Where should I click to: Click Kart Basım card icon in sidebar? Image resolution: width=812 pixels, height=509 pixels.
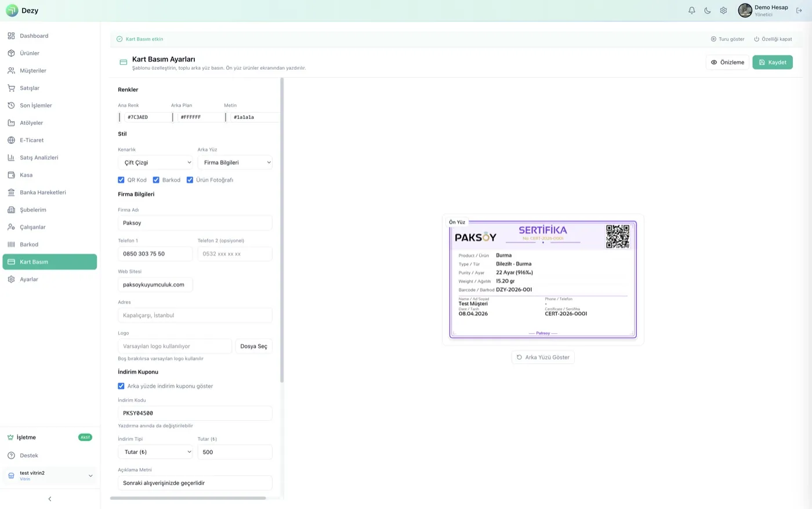pyautogui.click(x=11, y=262)
